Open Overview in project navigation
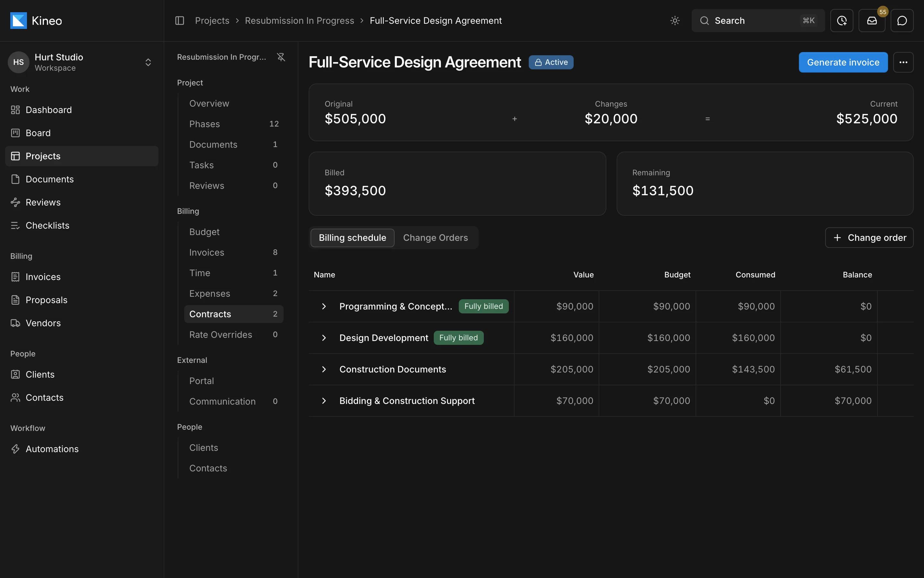The width and height of the screenshot is (924, 578). (x=234, y=104)
